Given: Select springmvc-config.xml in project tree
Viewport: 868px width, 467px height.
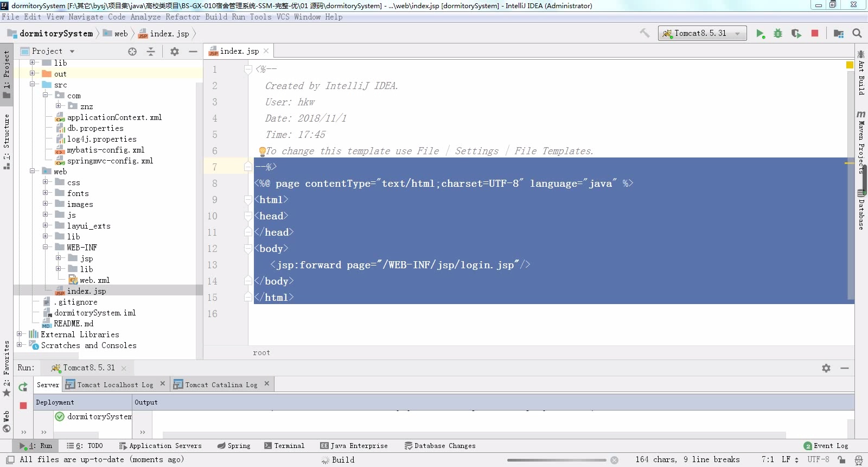Looking at the screenshot, I should (110, 161).
